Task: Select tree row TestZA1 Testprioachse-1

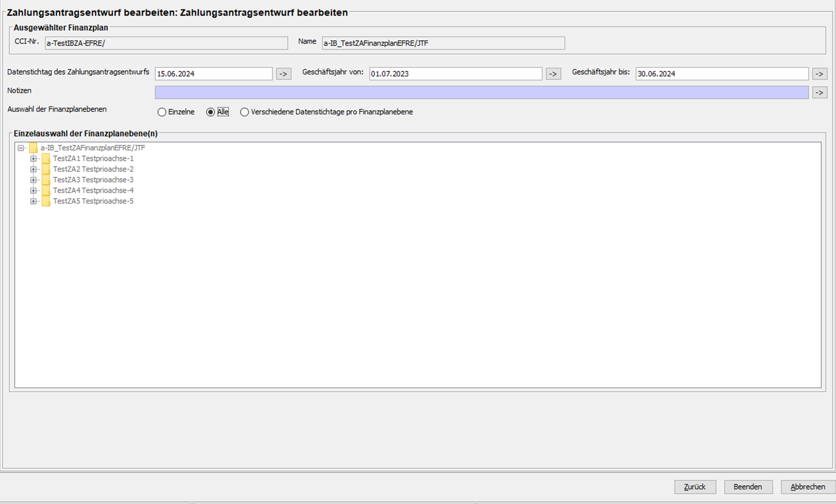Action: click(93, 159)
